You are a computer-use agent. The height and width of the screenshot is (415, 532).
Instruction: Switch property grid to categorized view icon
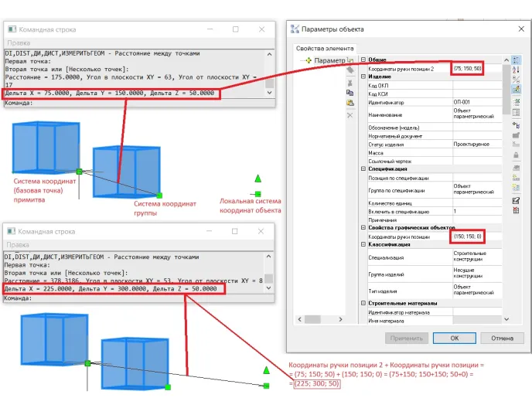(516, 60)
